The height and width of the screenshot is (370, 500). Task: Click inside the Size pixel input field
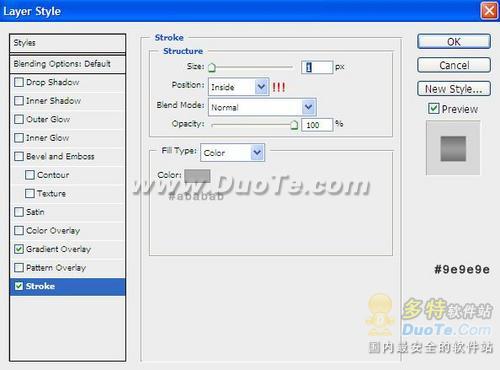click(x=317, y=67)
